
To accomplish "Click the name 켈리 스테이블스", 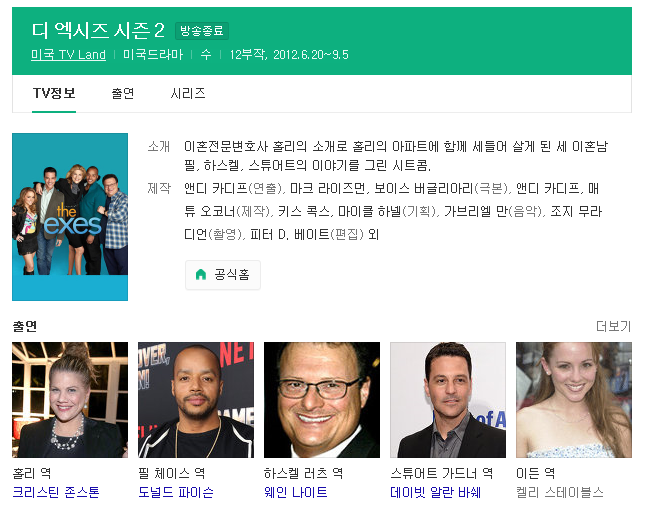I will 560,492.
